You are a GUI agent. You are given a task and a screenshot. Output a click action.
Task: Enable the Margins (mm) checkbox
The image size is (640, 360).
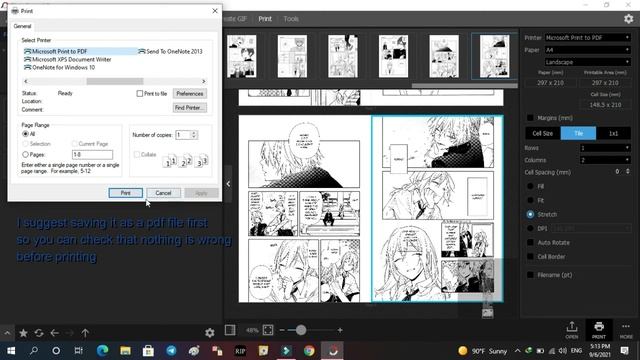pos(530,118)
